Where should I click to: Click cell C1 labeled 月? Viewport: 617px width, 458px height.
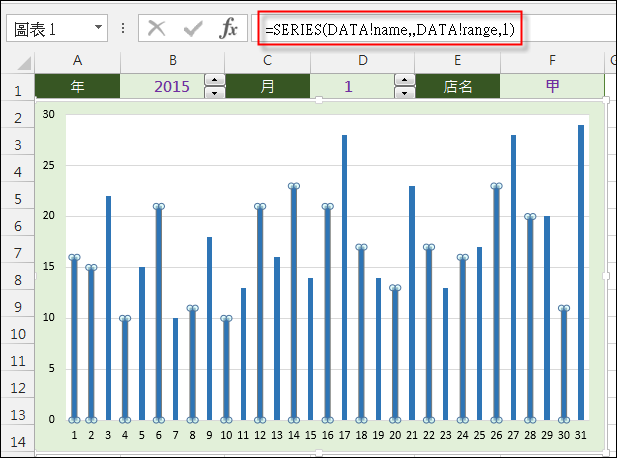[x=268, y=86]
